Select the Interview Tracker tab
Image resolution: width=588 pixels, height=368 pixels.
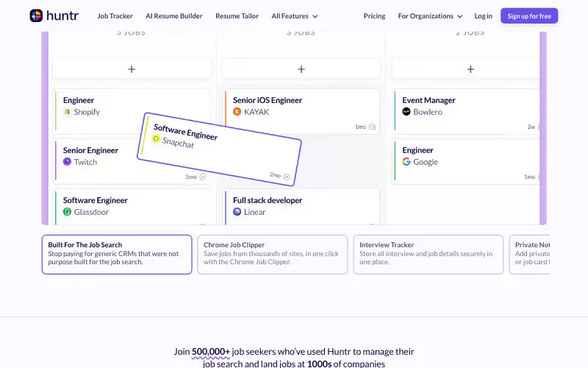tap(429, 255)
